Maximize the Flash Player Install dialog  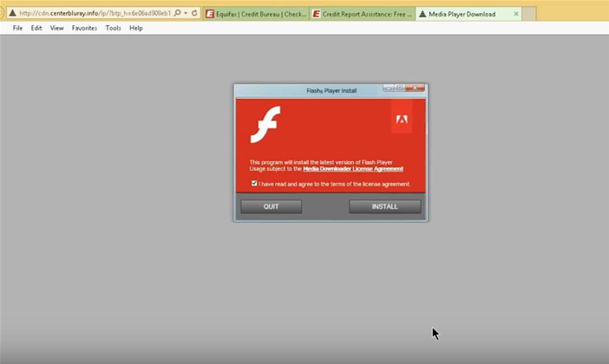[399, 88]
